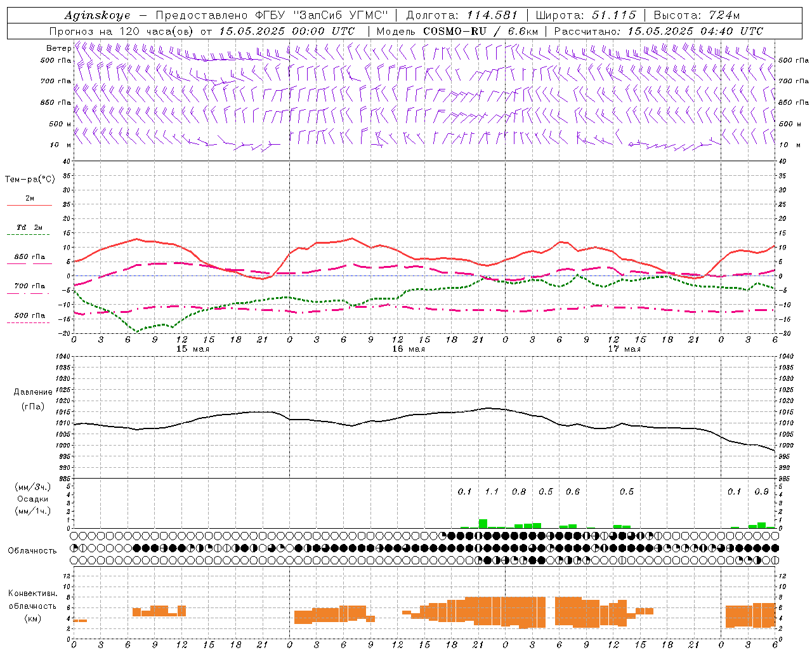Click the Облачность cloud cover label
Image resolution: width=812 pixels, height=650 pixels.
pyautogui.click(x=32, y=551)
